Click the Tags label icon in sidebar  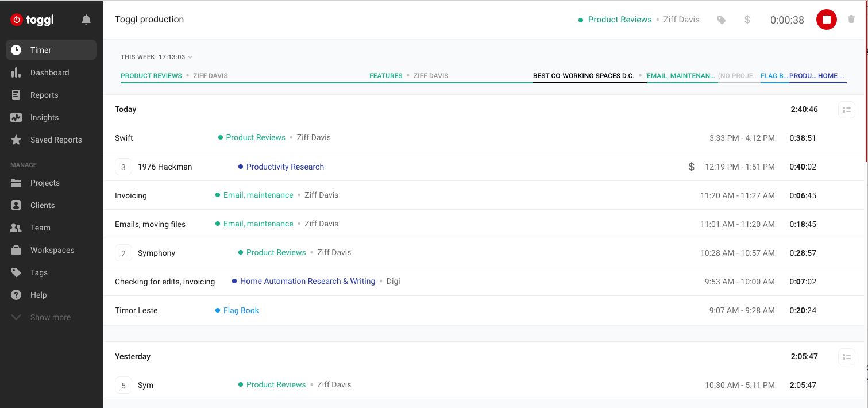(16, 272)
